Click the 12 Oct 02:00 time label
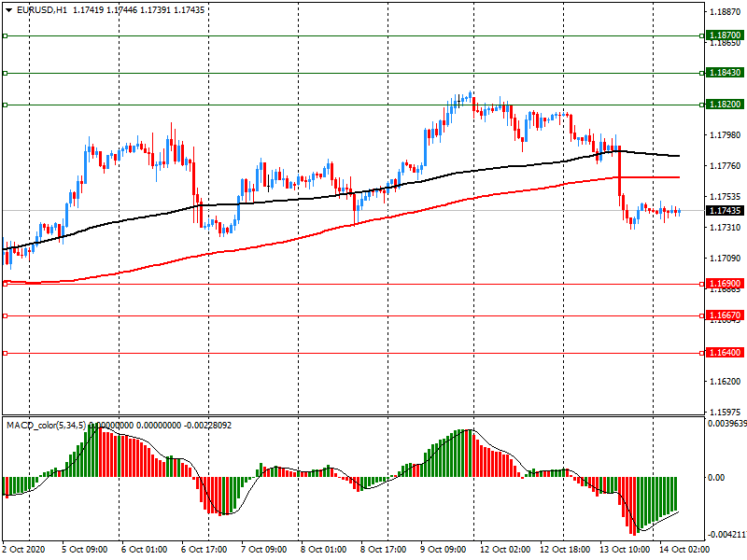 click(505, 550)
